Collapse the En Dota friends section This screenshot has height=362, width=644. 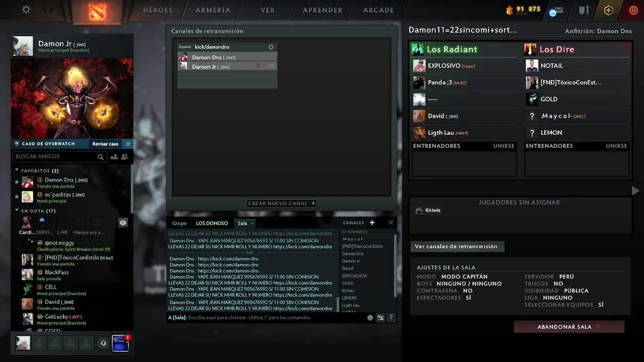pos(17,211)
